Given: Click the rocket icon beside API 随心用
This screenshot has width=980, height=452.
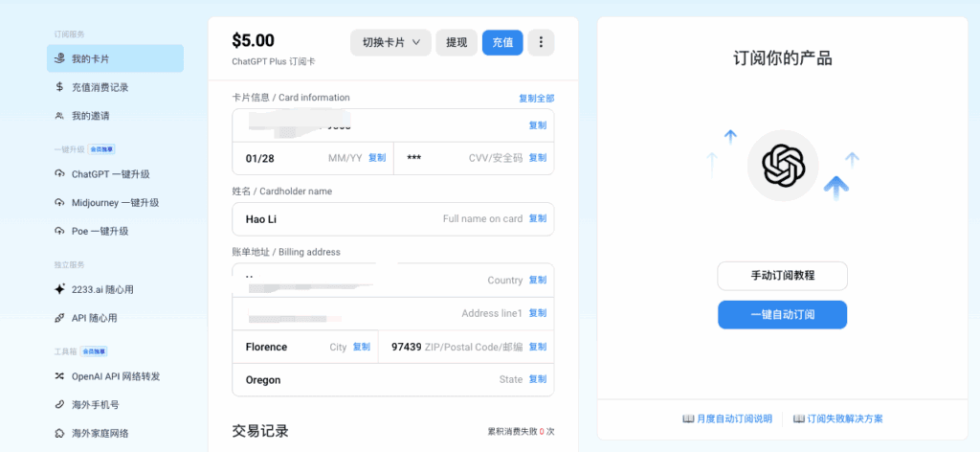Looking at the screenshot, I should (59, 318).
